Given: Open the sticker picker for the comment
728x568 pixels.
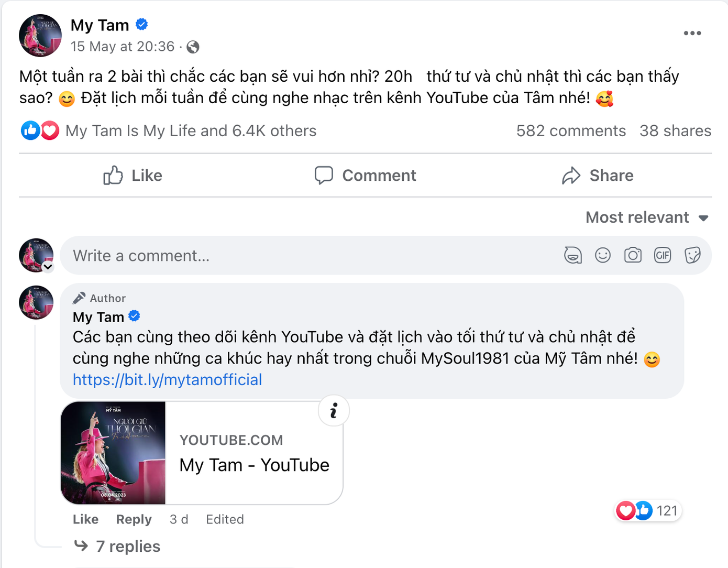Looking at the screenshot, I should click(x=692, y=255).
